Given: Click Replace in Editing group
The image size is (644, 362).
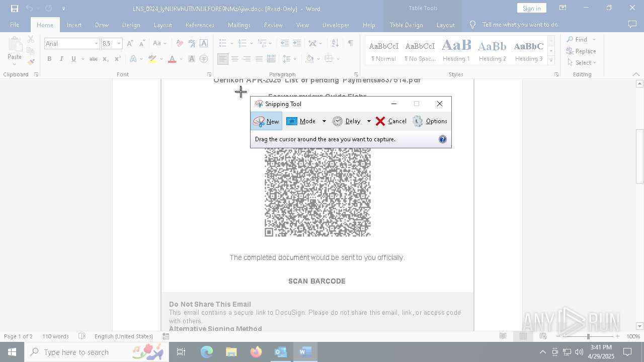Looking at the screenshot, I should click(x=581, y=51).
